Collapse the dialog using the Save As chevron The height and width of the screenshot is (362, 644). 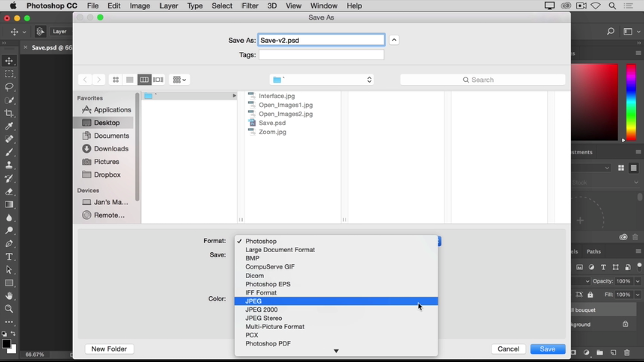tap(394, 40)
